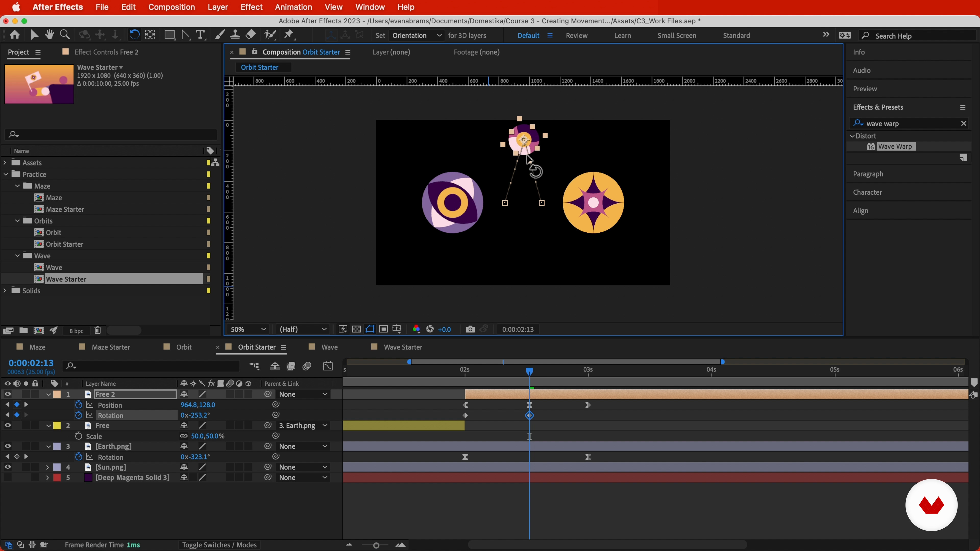This screenshot has width=980, height=551.
Task: Select the Clone Stamp tool
Action: (x=235, y=35)
